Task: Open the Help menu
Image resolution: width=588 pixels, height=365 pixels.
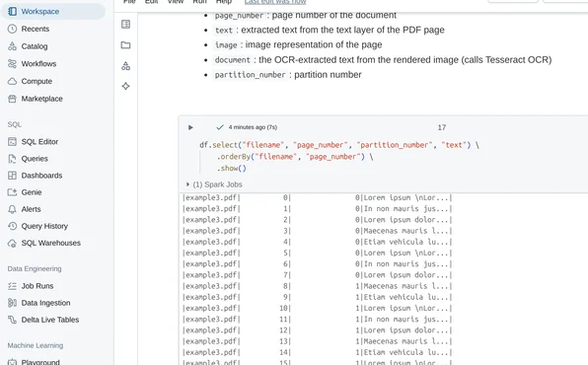Action: 224,2
